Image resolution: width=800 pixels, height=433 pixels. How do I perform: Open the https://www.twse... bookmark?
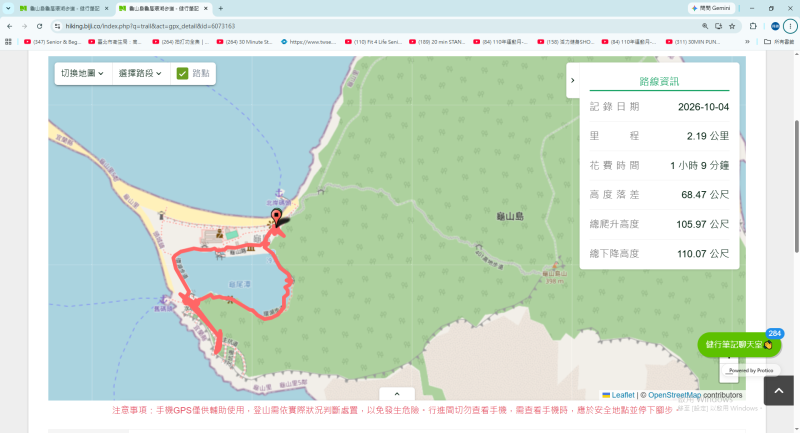point(309,42)
